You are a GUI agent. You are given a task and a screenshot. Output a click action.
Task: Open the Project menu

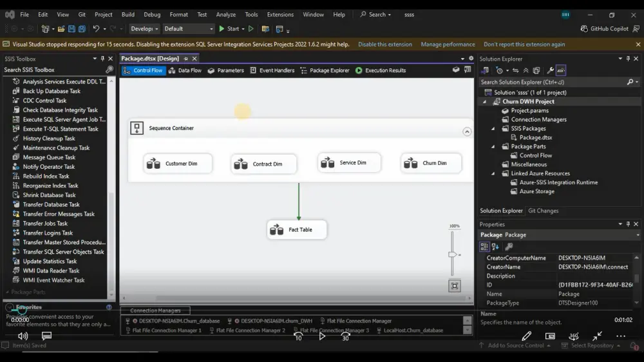pos(103,14)
